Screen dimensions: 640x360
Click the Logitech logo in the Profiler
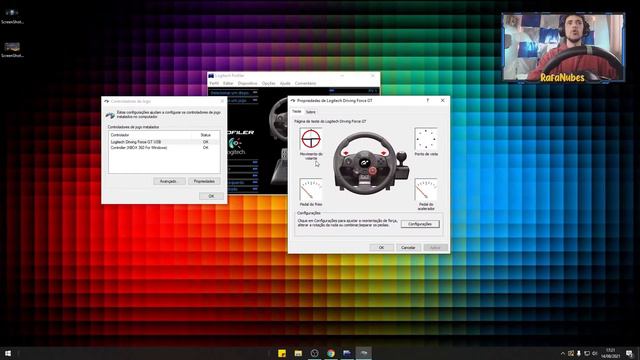tap(236, 147)
